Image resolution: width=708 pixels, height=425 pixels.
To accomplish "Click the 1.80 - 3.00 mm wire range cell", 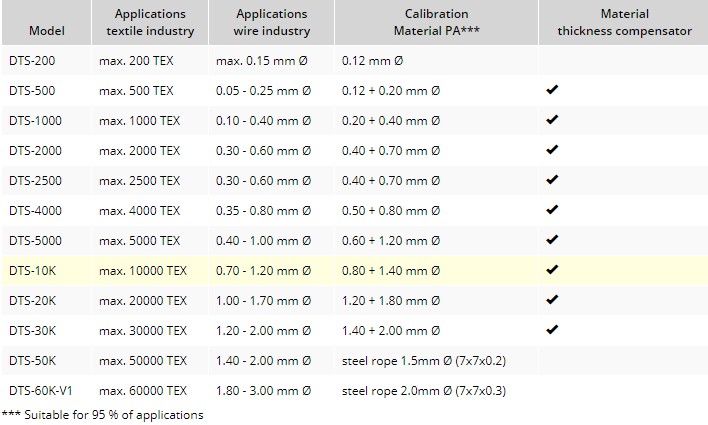I will [x=264, y=390].
